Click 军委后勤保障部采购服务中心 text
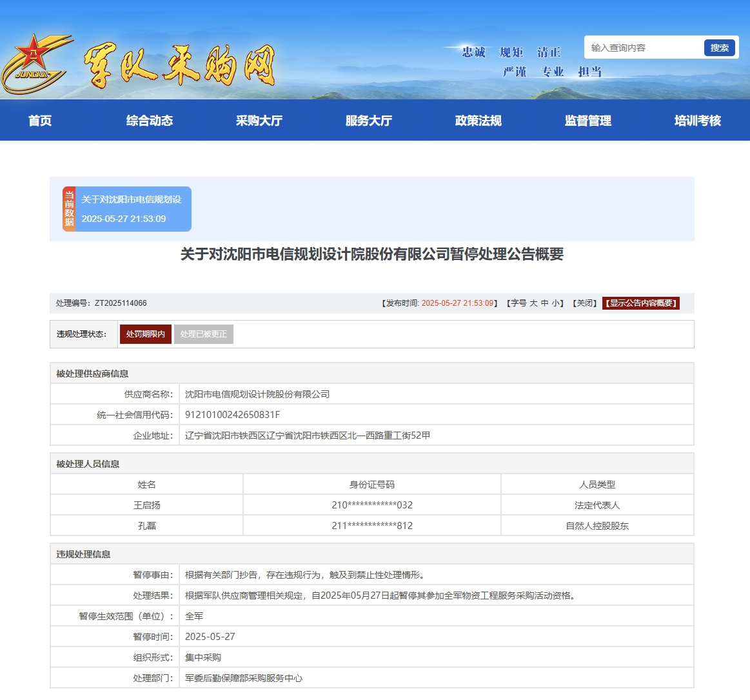The width and height of the screenshot is (750, 700). (x=244, y=678)
